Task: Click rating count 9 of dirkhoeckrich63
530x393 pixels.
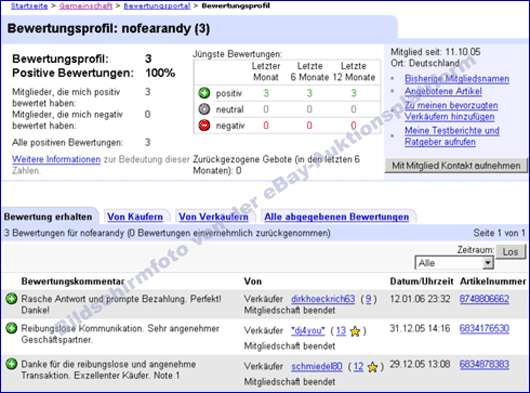Action: pyautogui.click(x=368, y=299)
